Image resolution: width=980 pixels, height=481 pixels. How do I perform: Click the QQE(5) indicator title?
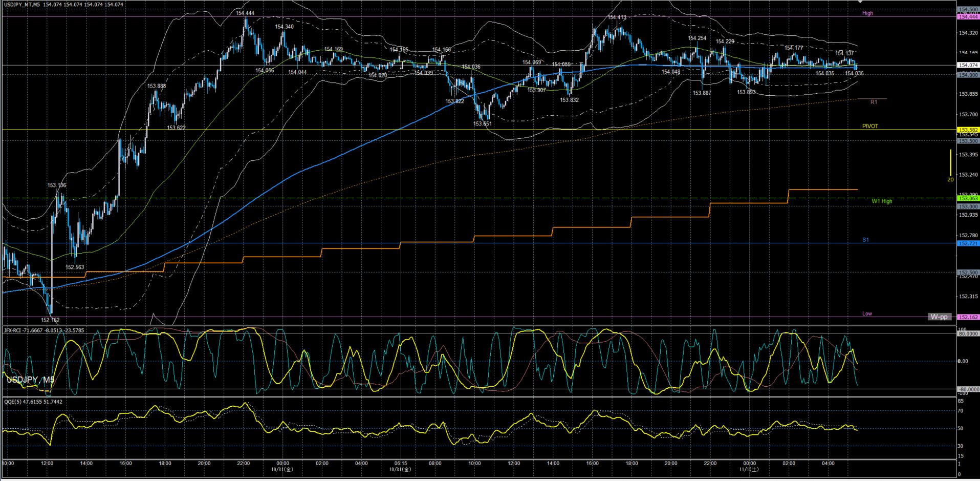tap(33, 402)
